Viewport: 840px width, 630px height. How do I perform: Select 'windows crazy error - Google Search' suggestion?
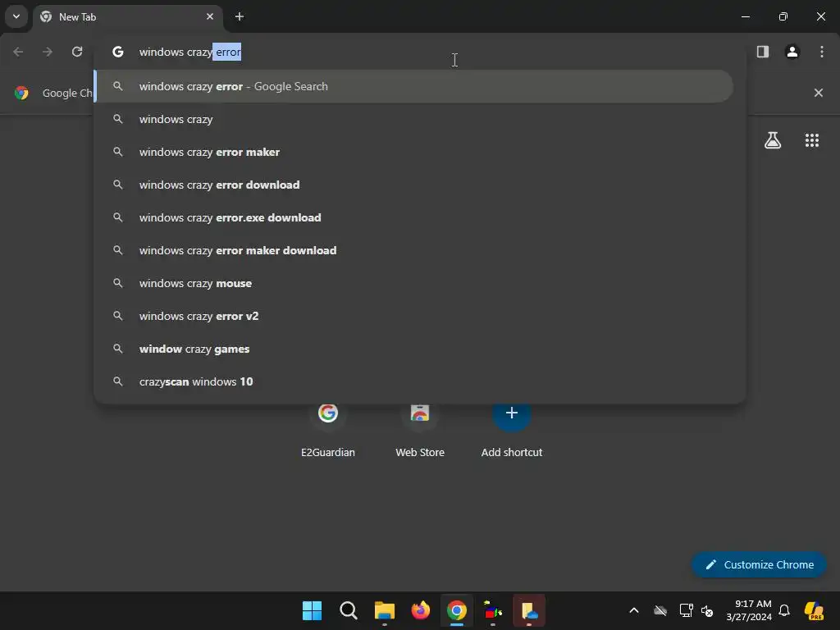coord(414,86)
